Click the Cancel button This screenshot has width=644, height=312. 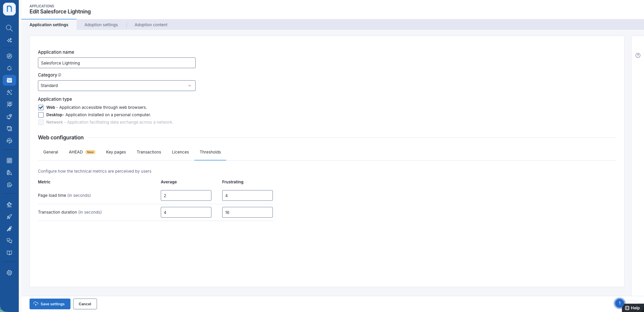tap(85, 304)
